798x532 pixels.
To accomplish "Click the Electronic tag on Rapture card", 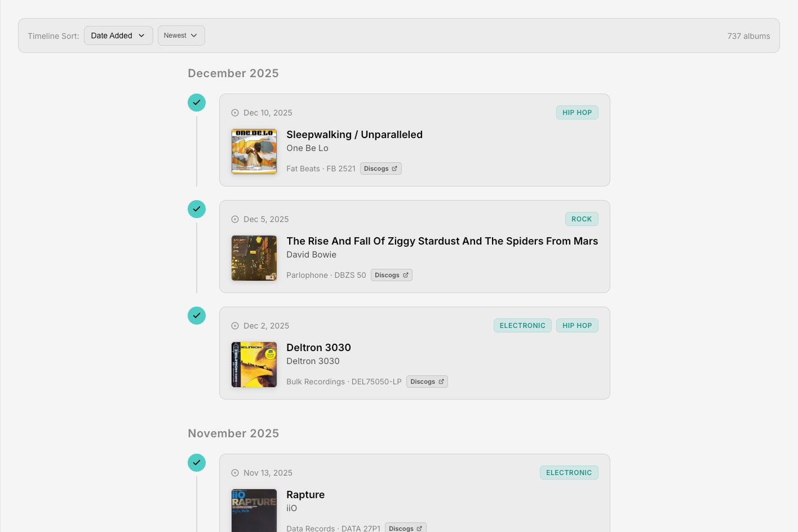I will click(x=569, y=473).
